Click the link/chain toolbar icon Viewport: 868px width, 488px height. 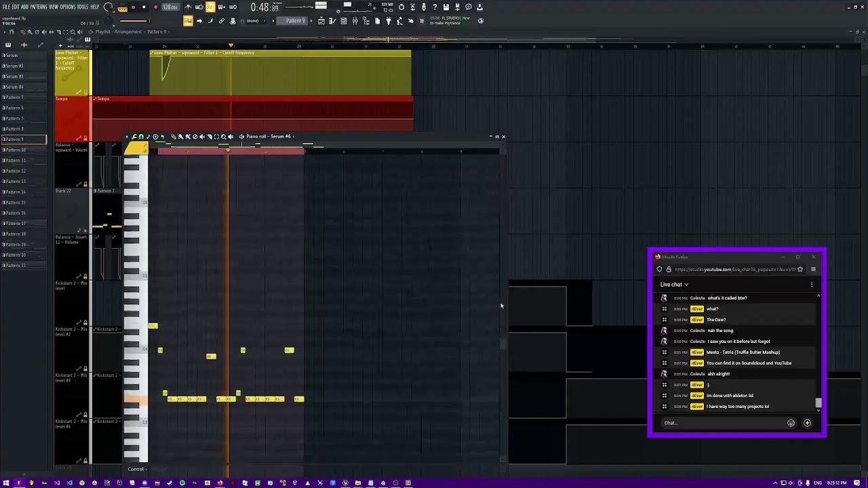click(222, 20)
